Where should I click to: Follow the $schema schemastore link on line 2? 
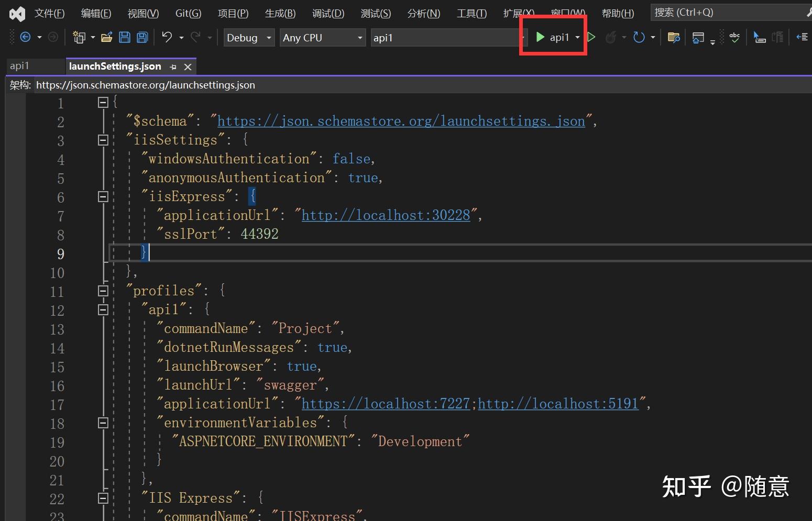401,121
